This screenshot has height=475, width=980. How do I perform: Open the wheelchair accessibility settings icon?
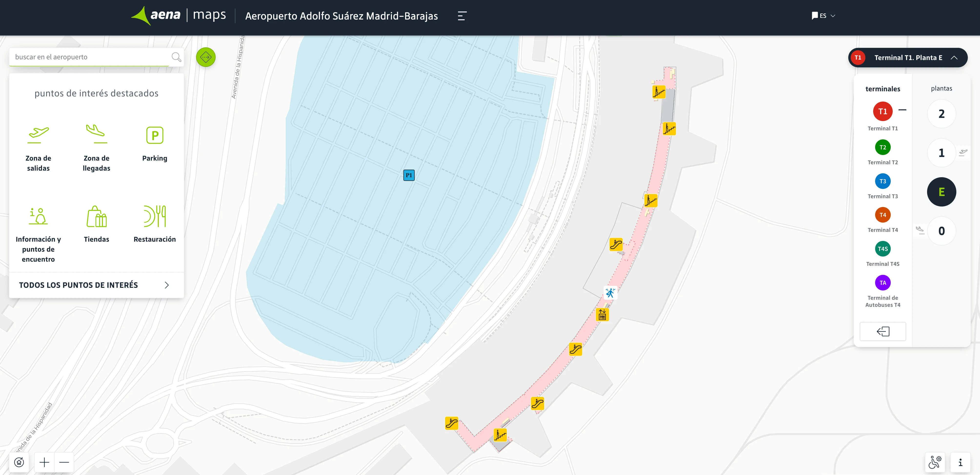(x=935, y=462)
